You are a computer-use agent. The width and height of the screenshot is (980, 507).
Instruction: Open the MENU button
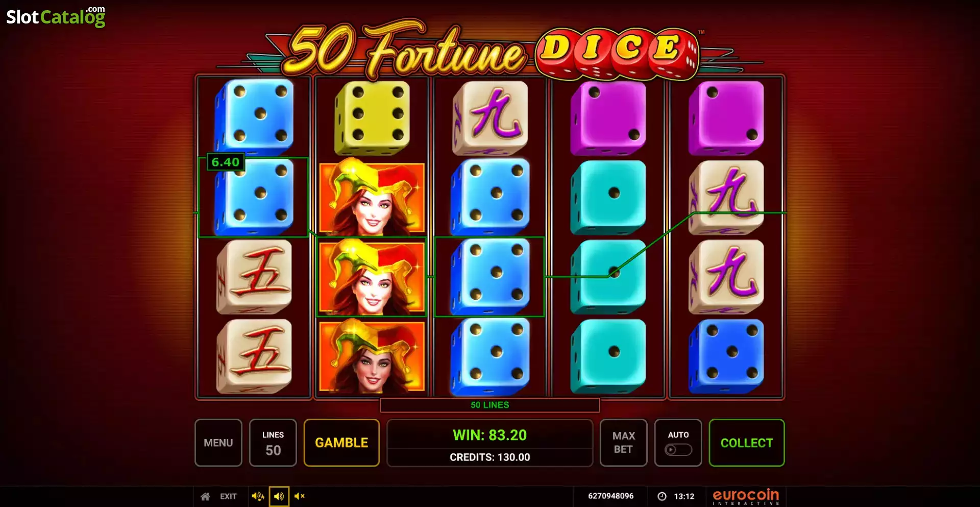click(218, 443)
